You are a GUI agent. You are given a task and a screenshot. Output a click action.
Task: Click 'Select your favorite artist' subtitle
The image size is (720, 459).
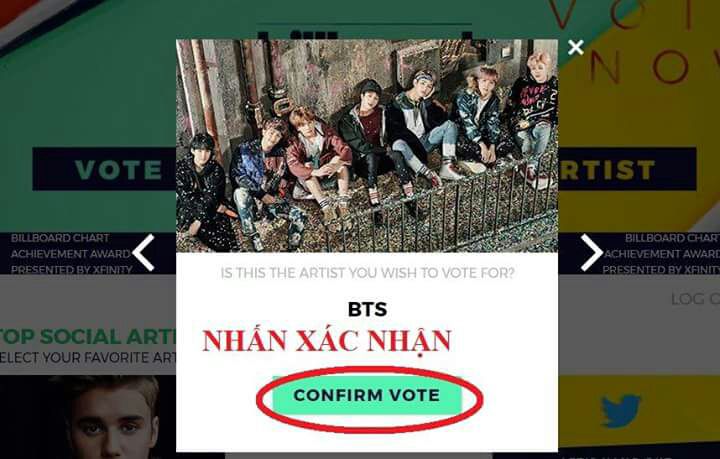pyautogui.click(x=88, y=358)
